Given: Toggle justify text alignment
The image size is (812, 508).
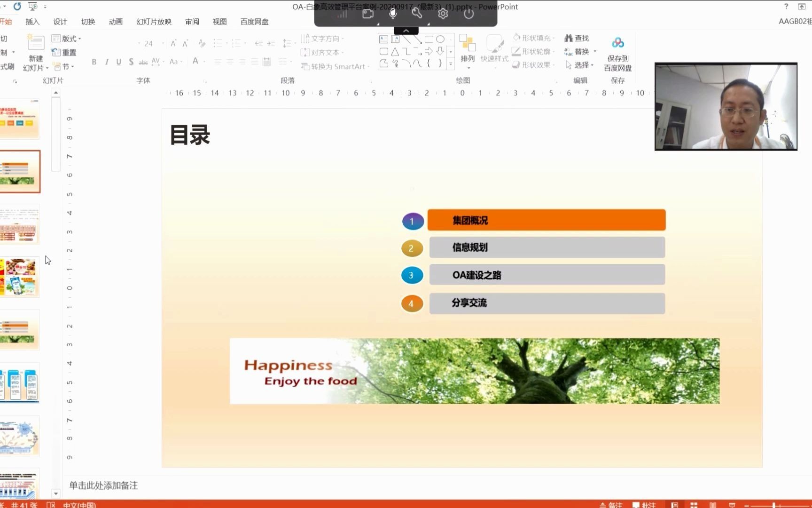Looking at the screenshot, I should (x=254, y=62).
